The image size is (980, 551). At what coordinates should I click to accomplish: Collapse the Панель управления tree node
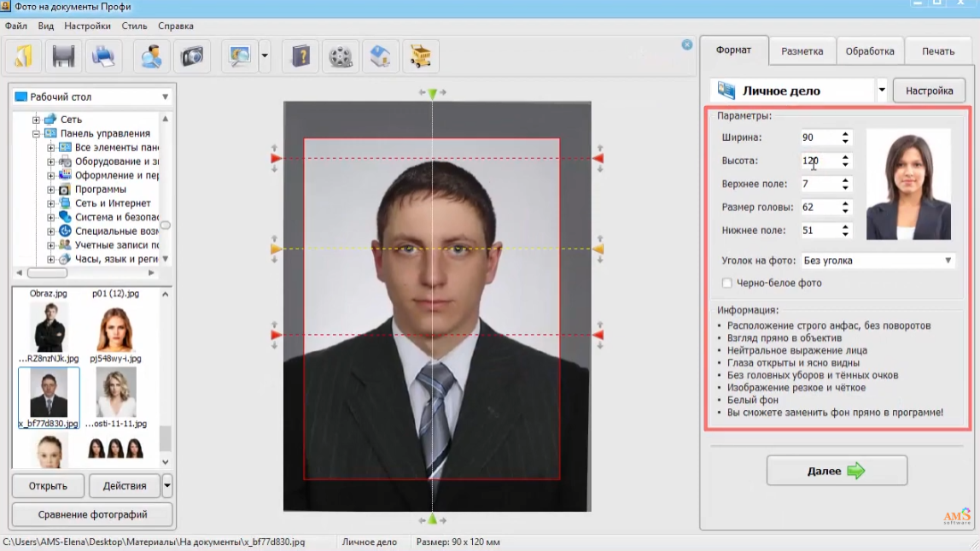36,133
